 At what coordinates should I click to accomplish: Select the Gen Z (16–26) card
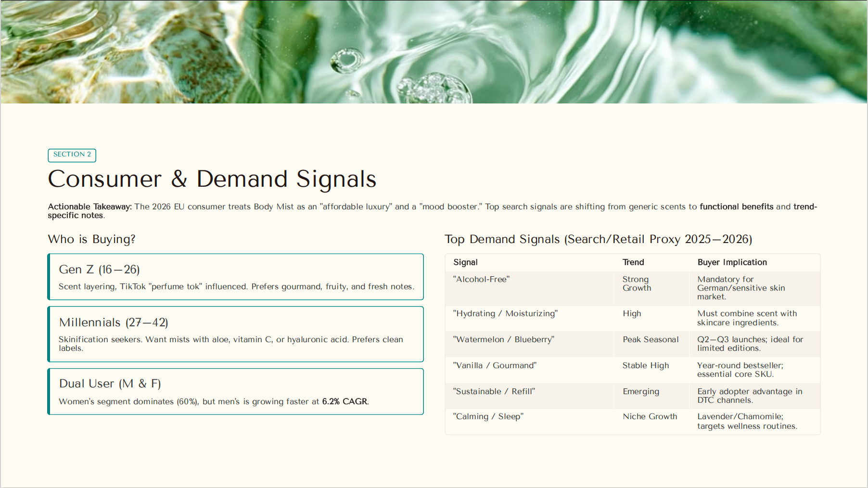(x=235, y=277)
